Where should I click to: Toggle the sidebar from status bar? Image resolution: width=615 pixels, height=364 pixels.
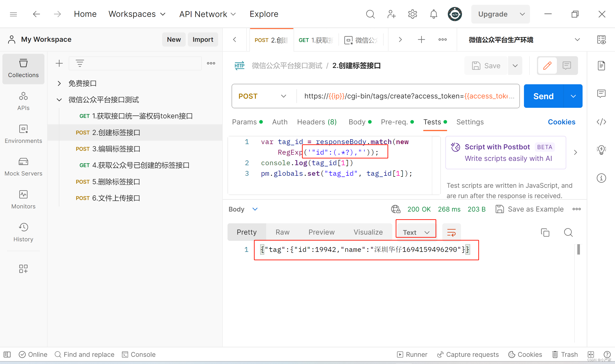[7, 354]
